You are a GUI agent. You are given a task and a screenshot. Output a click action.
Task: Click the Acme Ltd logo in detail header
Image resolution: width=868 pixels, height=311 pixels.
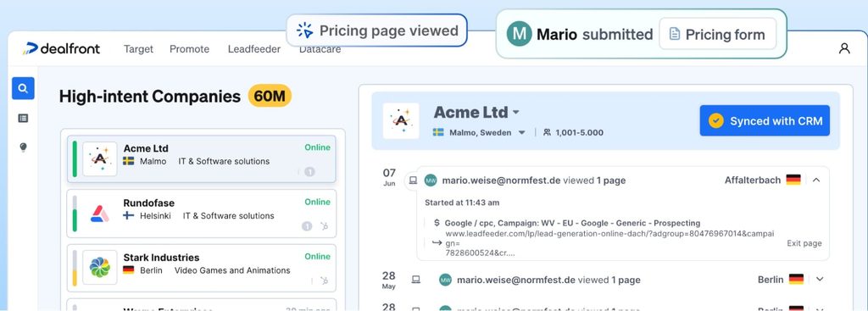[x=401, y=120]
